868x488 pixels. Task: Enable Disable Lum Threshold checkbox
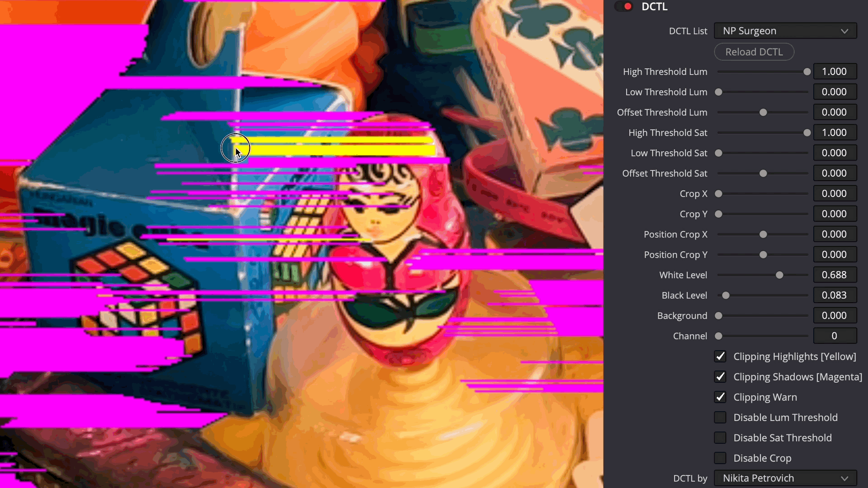pyautogui.click(x=720, y=417)
